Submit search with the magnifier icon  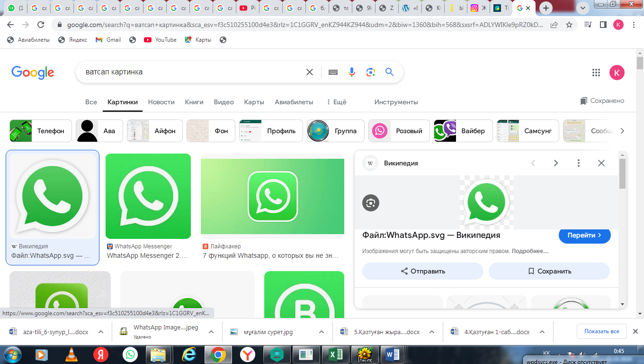(x=389, y=72)
